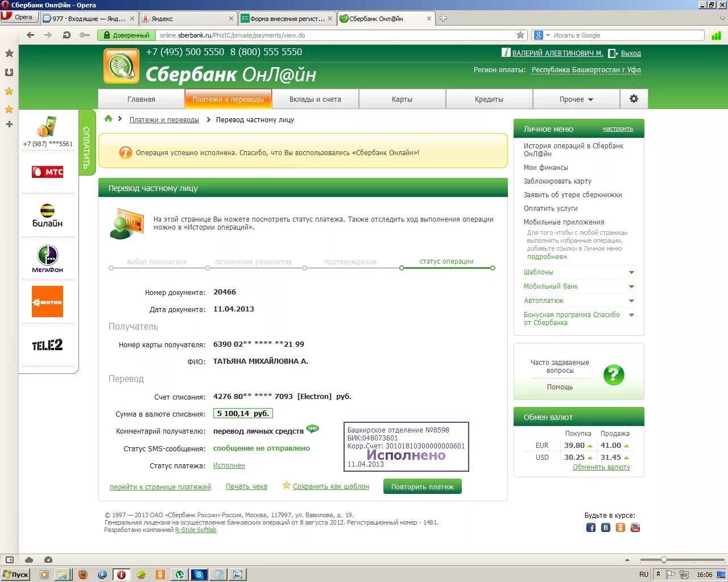This screenshot has height=582, width=728.
Task: Open Opera sidebar bookmarks star icon
Action: 9,53
